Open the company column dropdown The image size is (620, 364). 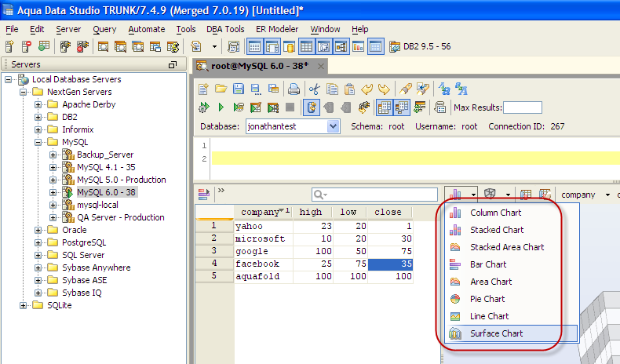tap(607, 195)
